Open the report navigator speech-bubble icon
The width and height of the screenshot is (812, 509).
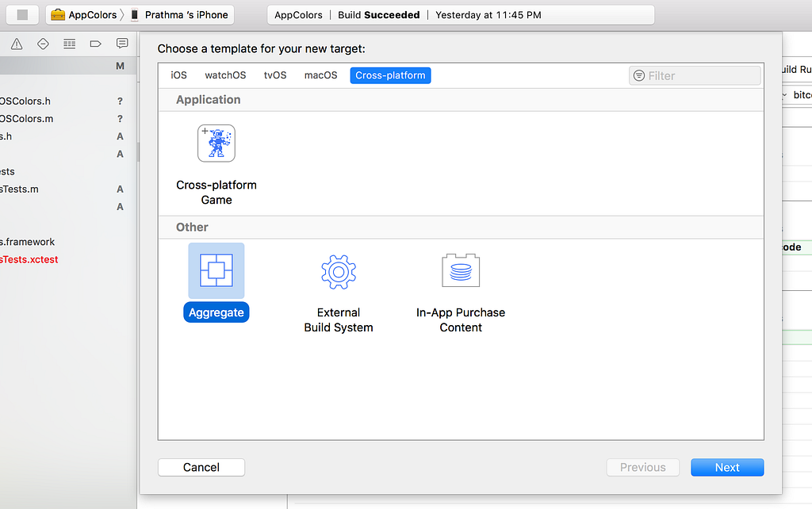[x=122, y=44]
